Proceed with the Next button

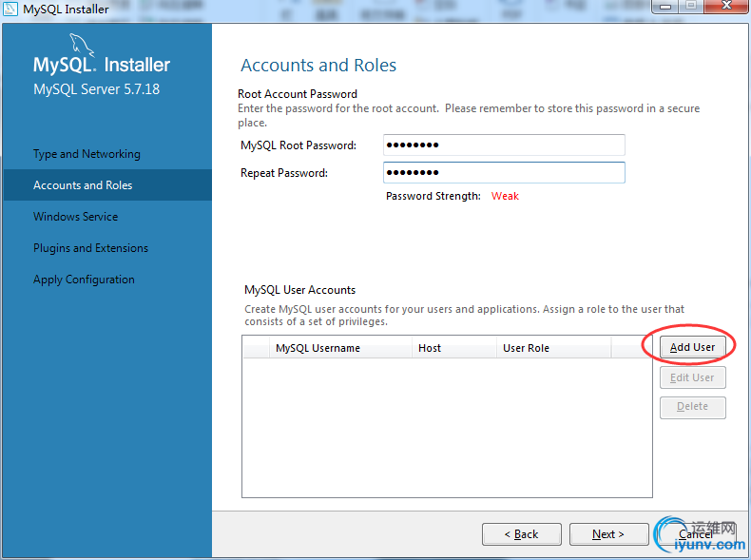point(608,534)
